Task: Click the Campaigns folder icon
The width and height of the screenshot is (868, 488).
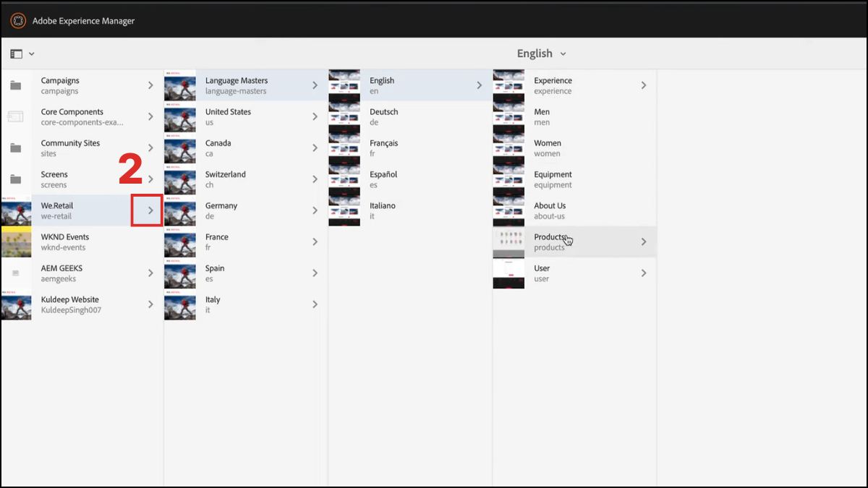Action: pyautogui.click(x=15, y=85)
